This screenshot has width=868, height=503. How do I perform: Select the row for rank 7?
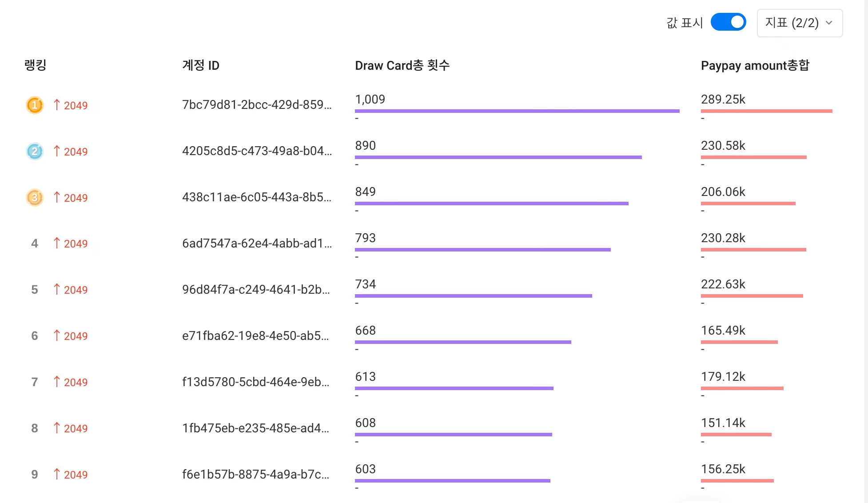(x=400, y=382)
